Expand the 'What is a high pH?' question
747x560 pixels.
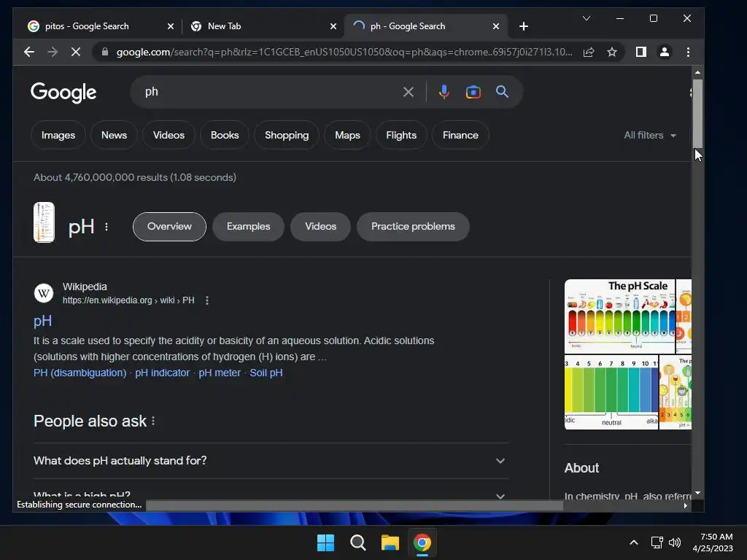click(x=270, y=496)
